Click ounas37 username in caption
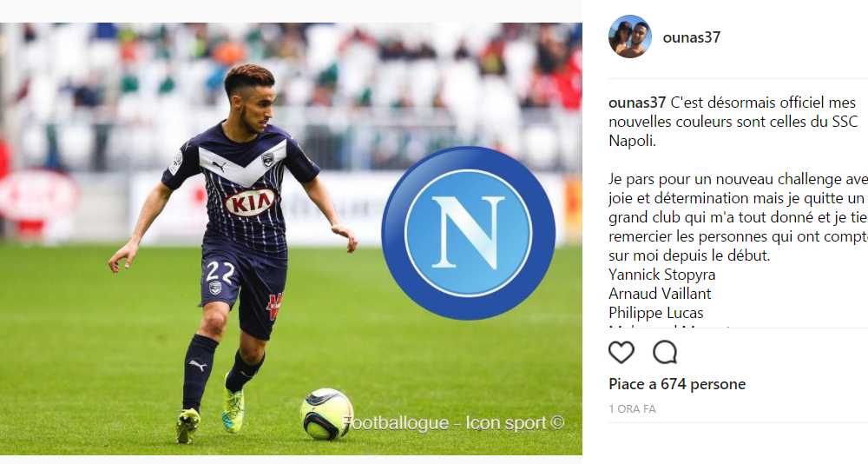 (637, 103)
